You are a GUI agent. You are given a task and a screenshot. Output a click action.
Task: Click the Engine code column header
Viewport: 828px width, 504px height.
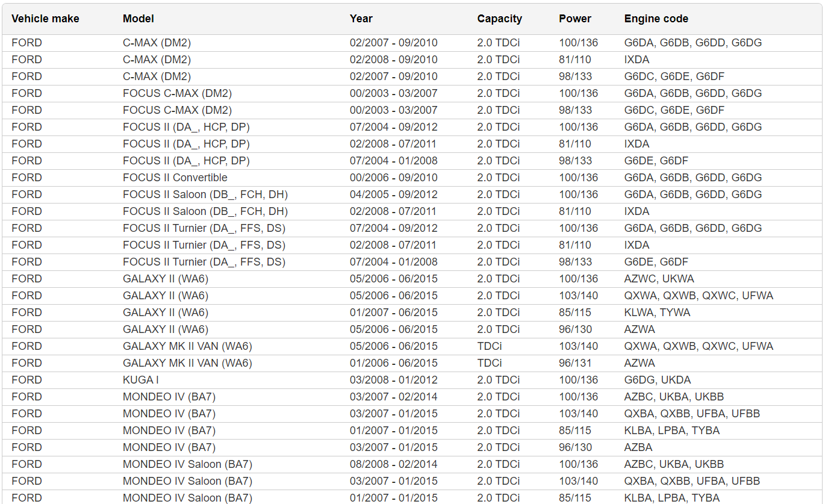click(x=656, y=19)
